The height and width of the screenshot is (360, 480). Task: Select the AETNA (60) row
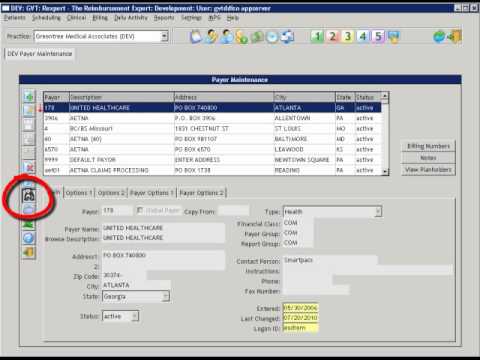(212, 139)
